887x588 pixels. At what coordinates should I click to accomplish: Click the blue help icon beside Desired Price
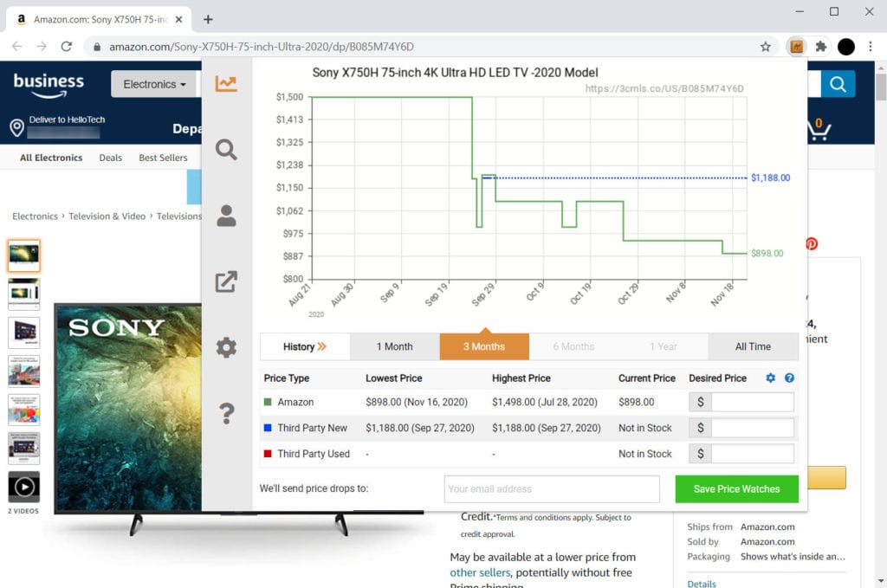[789, 378]
